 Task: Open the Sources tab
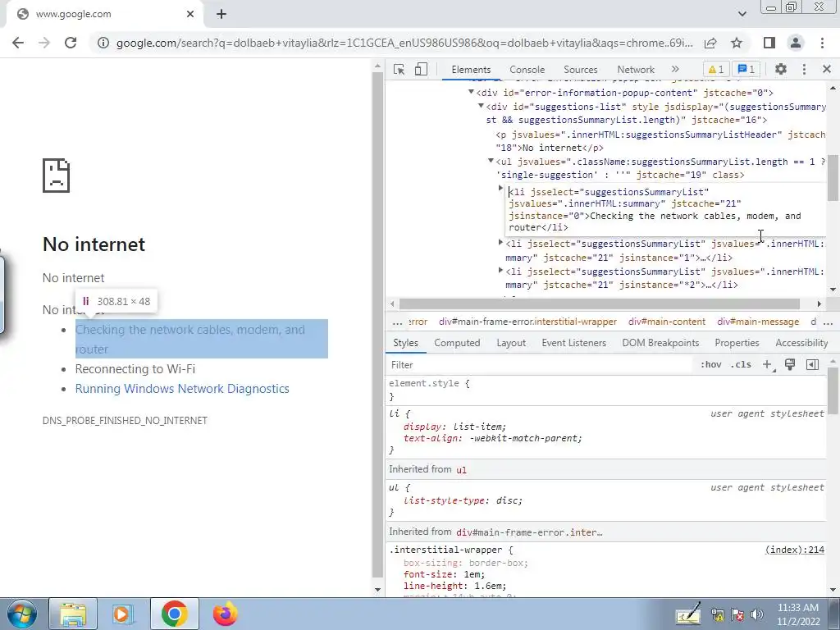[580, 70]
